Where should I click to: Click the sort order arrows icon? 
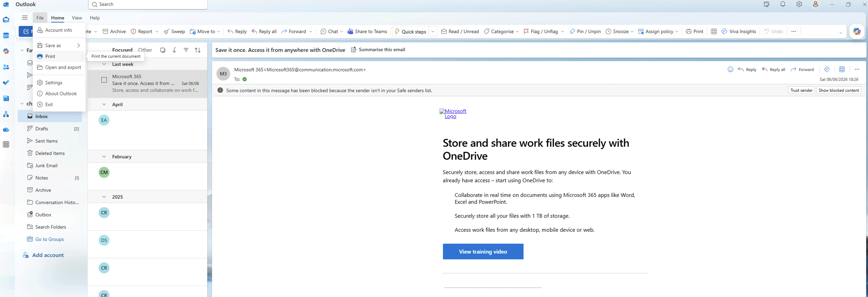pyautogui.click(x=198, y=50)
